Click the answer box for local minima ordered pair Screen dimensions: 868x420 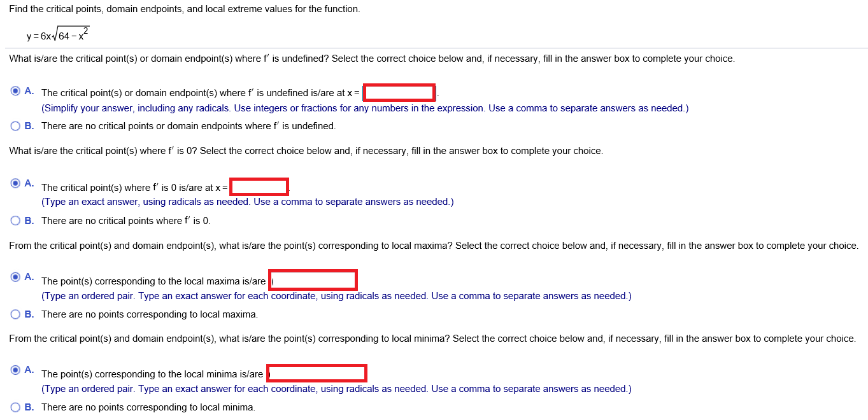[317, 373]
